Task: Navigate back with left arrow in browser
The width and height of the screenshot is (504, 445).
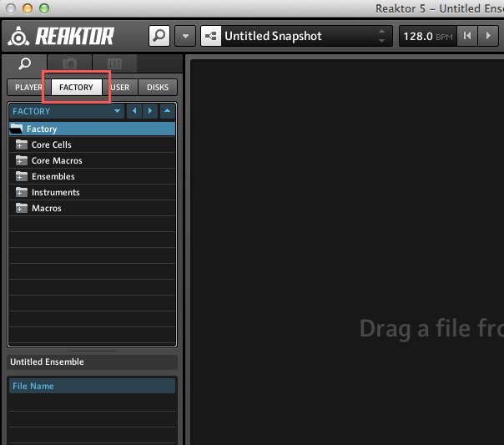Action: pyautogui.click(x=134, y=111)
